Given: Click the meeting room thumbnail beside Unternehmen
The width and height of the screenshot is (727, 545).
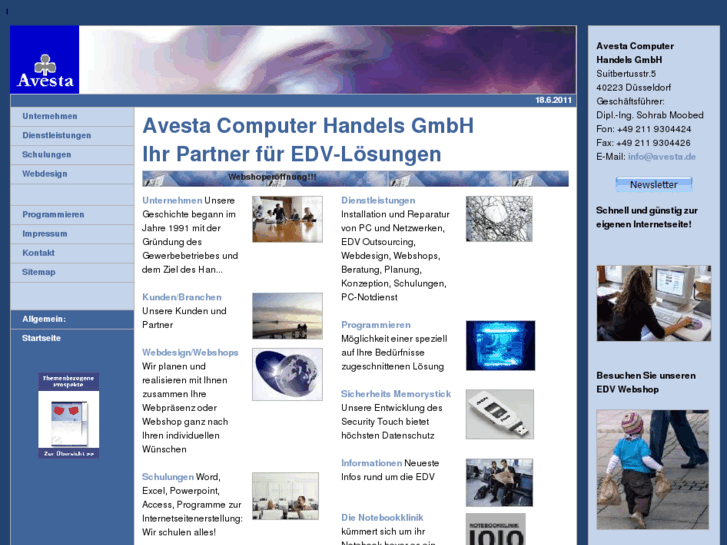Looking at the screenshot, I should [287, 219].
